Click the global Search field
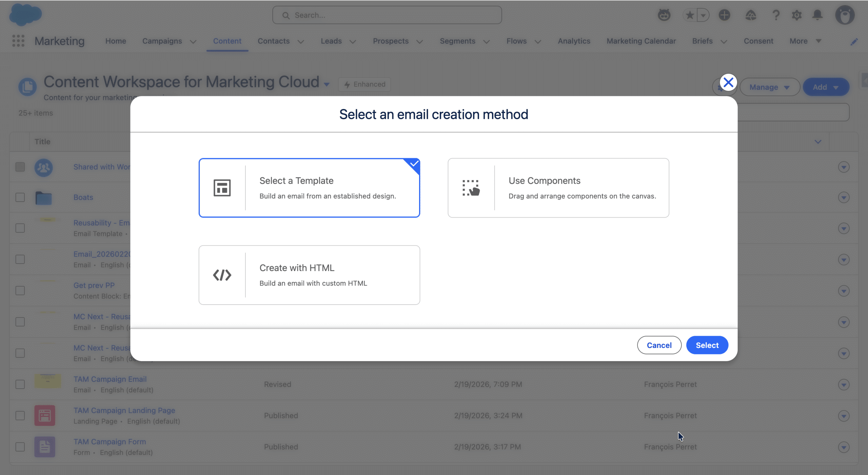868x475 pixels. [x=387, y=15]
